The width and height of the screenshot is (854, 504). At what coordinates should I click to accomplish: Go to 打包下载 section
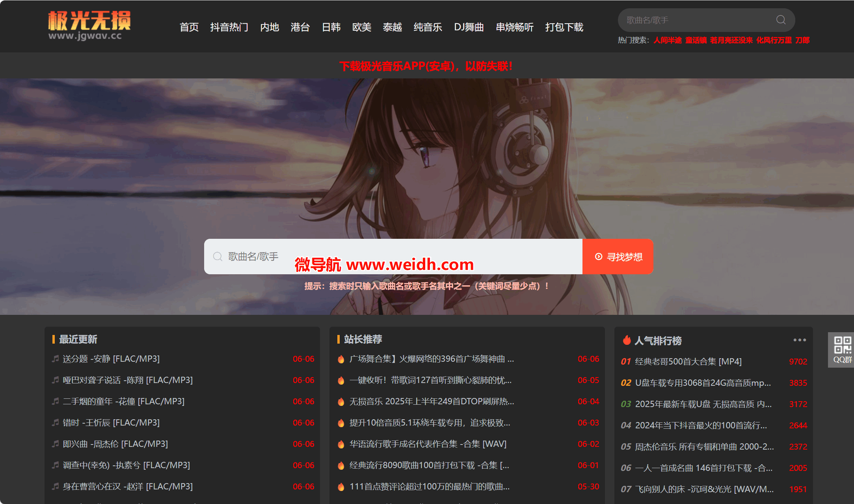click(564, 27)
